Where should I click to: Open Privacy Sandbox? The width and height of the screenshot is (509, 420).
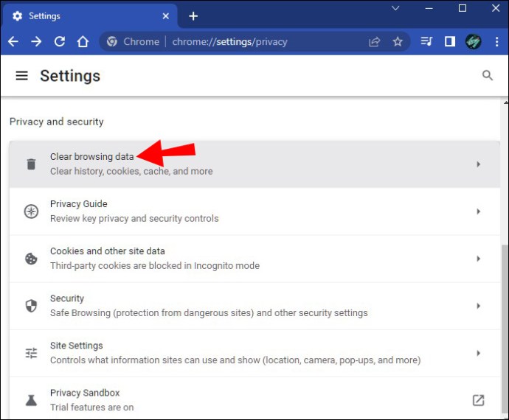254,399
